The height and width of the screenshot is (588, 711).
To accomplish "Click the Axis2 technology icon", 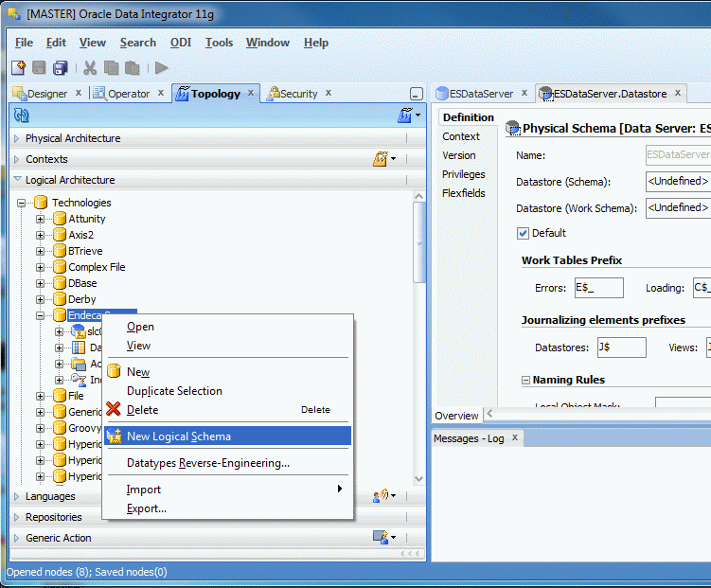I will click(60, 235).
